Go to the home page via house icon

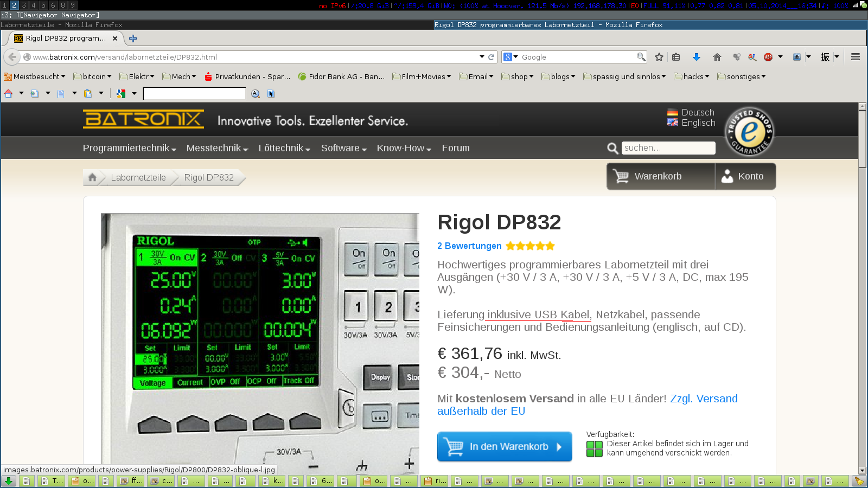717,57
